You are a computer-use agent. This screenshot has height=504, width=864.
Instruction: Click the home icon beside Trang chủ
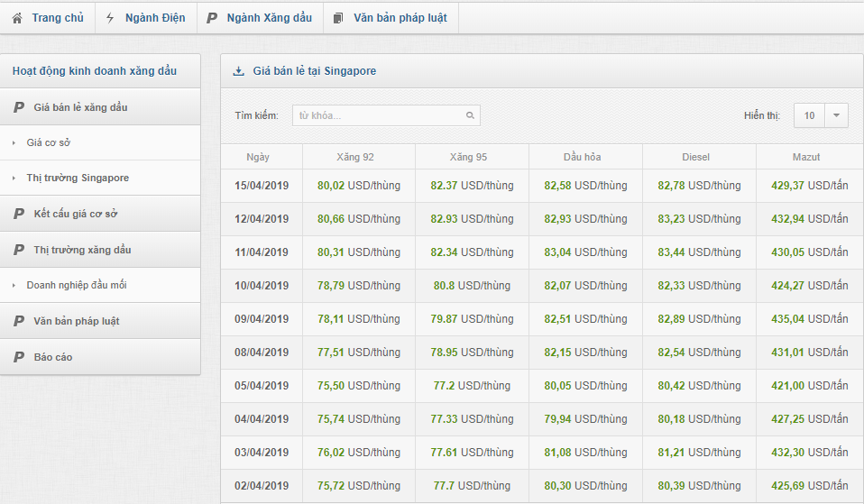click(x=17, y=18)
